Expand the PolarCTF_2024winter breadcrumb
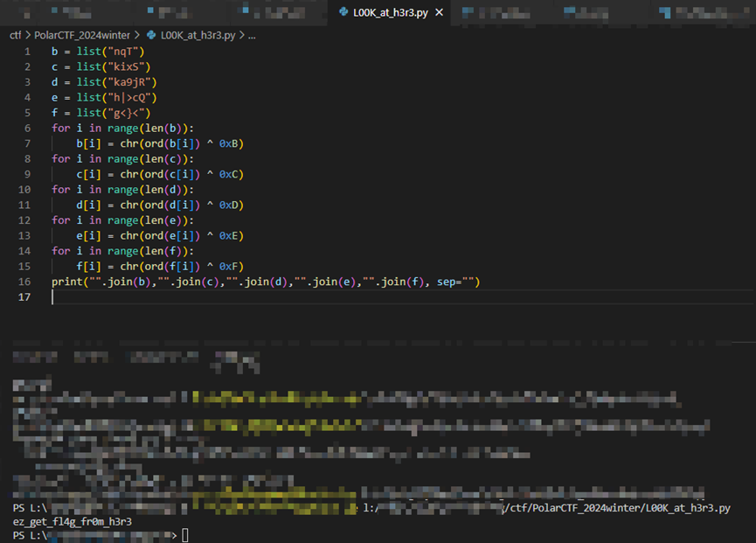The width and height of the screenshot is (756, 543). 81,35
